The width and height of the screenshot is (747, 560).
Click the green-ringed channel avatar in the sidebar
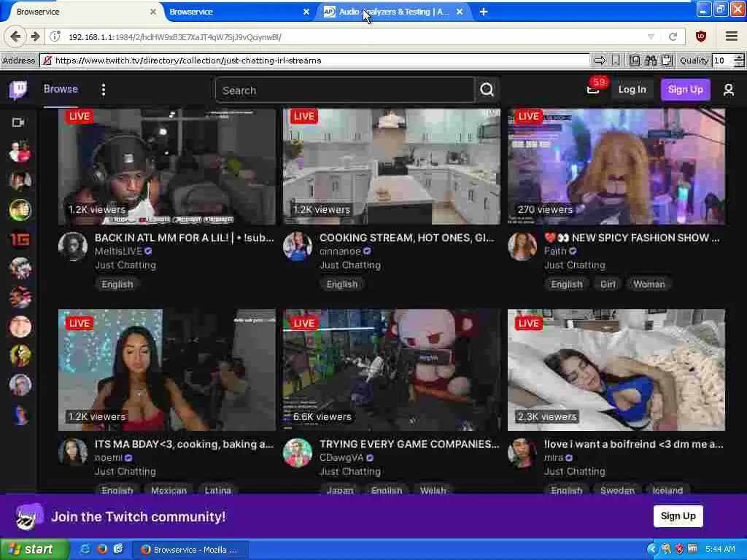click(20, 210)
